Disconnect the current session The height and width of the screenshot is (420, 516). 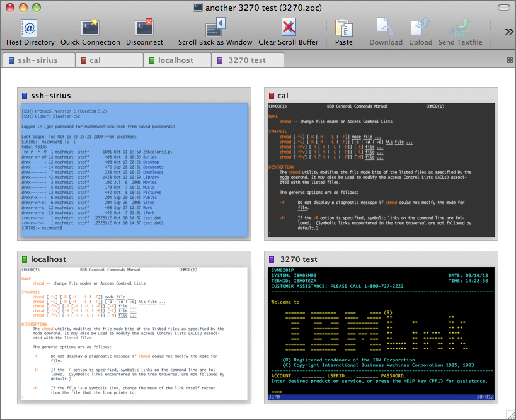144,28
